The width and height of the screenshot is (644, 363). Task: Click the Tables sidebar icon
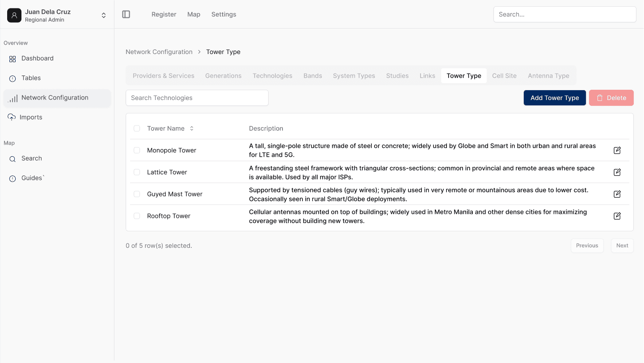tap(13, 78)
